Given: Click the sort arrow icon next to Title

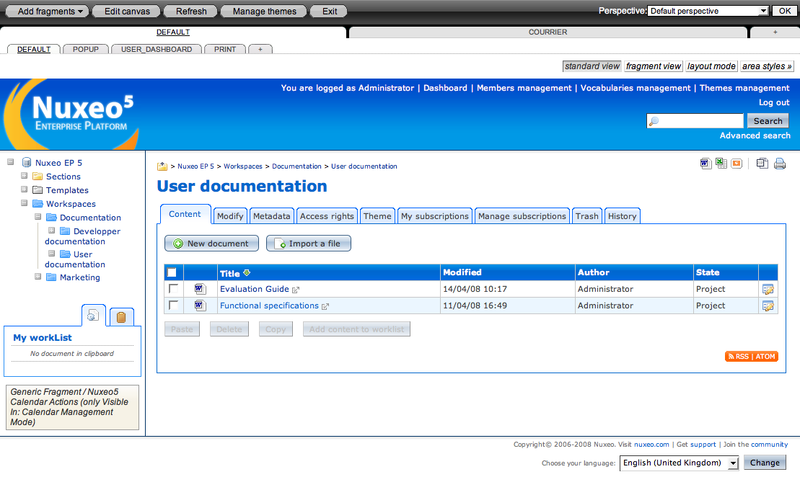Looking at the screenshot, I should [x=246, y=273].
